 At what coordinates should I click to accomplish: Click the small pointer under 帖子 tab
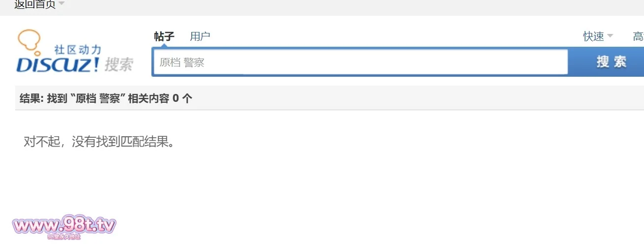click(x=164, y=46)
